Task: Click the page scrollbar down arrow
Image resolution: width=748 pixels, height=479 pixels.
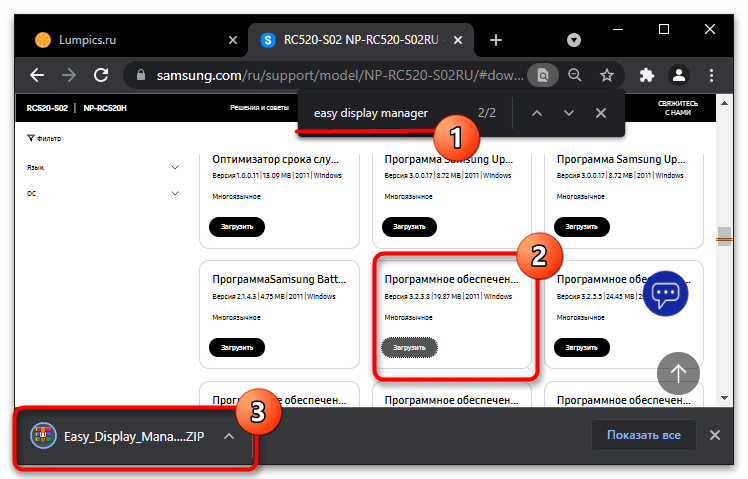Action: pyautogui.click(x=725, y=398)
